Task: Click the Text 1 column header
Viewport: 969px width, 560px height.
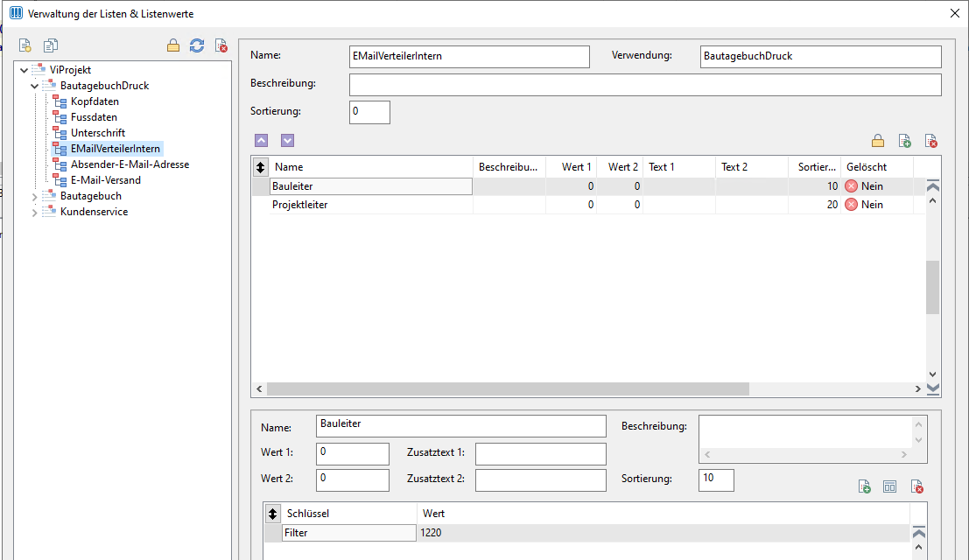Action: (x=679, y=167)
